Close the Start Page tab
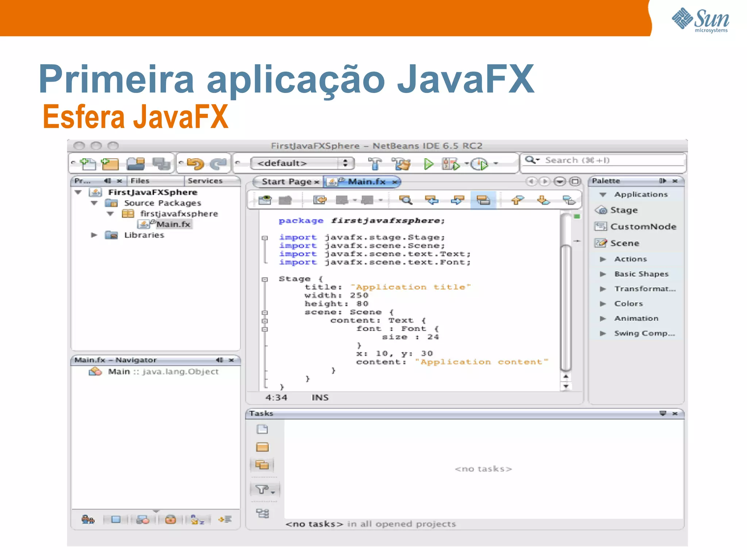Image resolution: width=747 pixels, height=560 pixels. click(x=317, y=182)
